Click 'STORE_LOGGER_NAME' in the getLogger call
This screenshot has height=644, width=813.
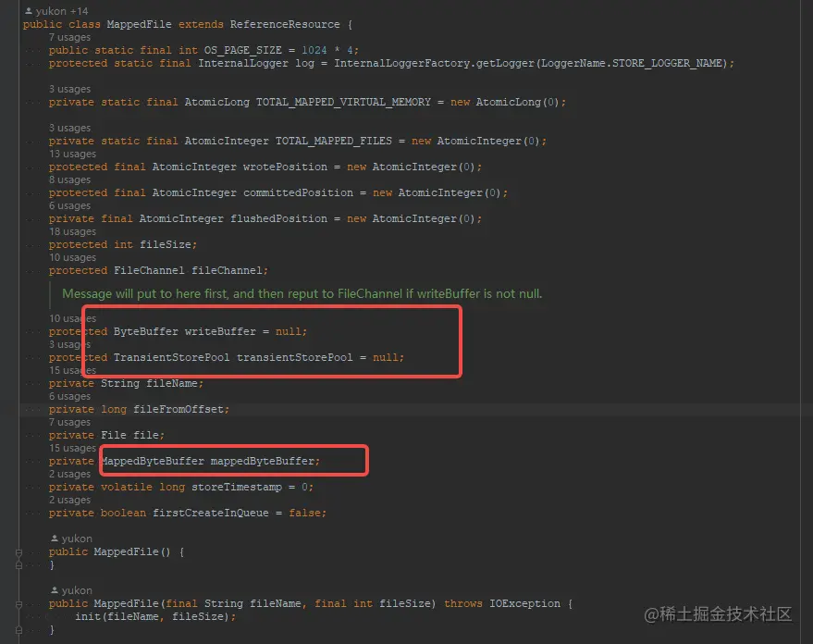(x=666, y=63)
